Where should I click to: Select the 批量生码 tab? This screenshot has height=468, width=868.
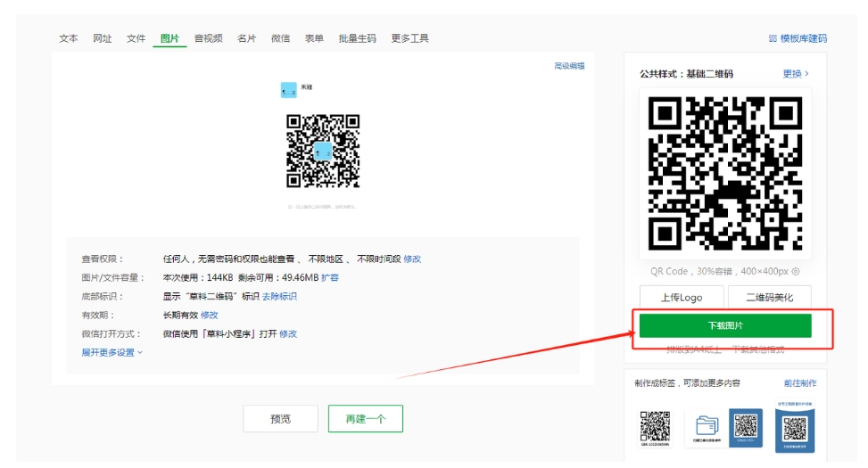[357, 39]
